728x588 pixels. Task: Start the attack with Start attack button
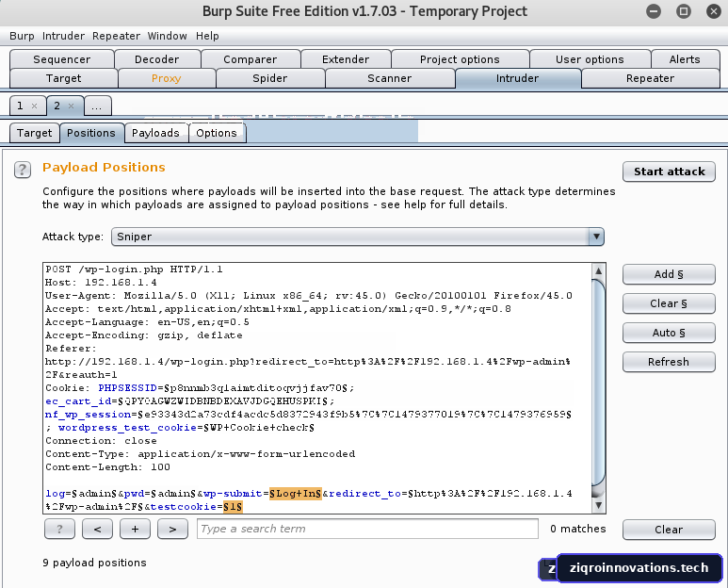[x=669, y=171]
